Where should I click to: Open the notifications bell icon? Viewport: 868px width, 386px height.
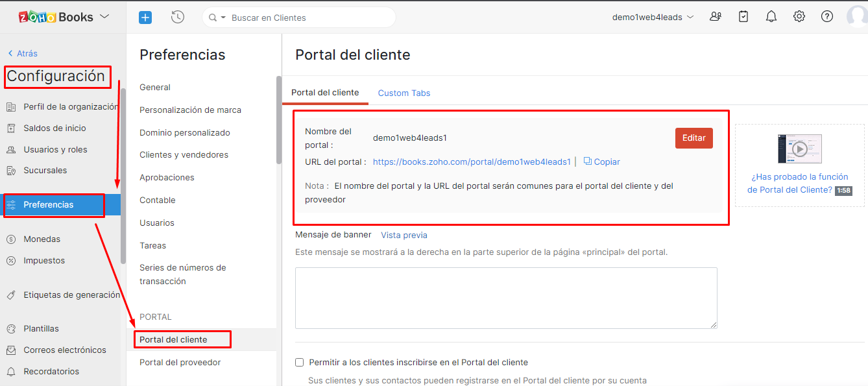click(771, 17)
